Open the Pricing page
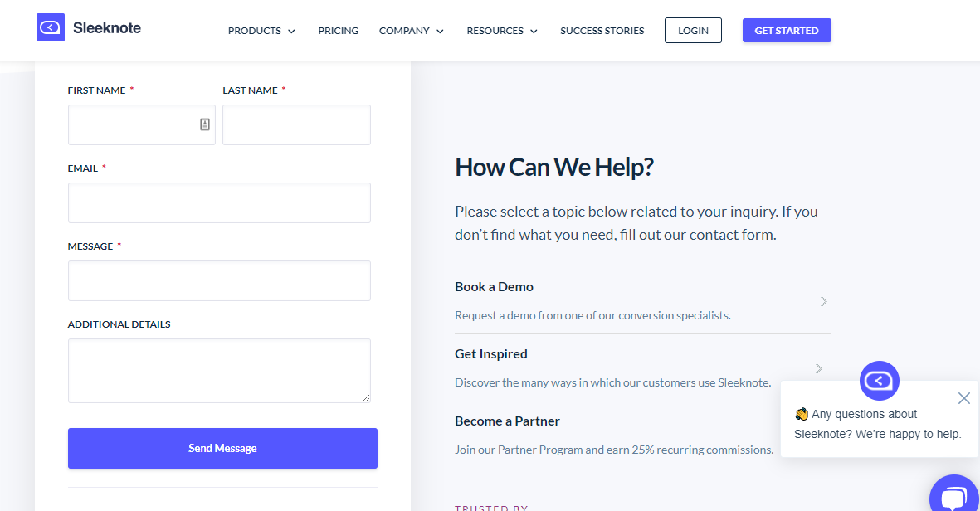 pos(338,31)
